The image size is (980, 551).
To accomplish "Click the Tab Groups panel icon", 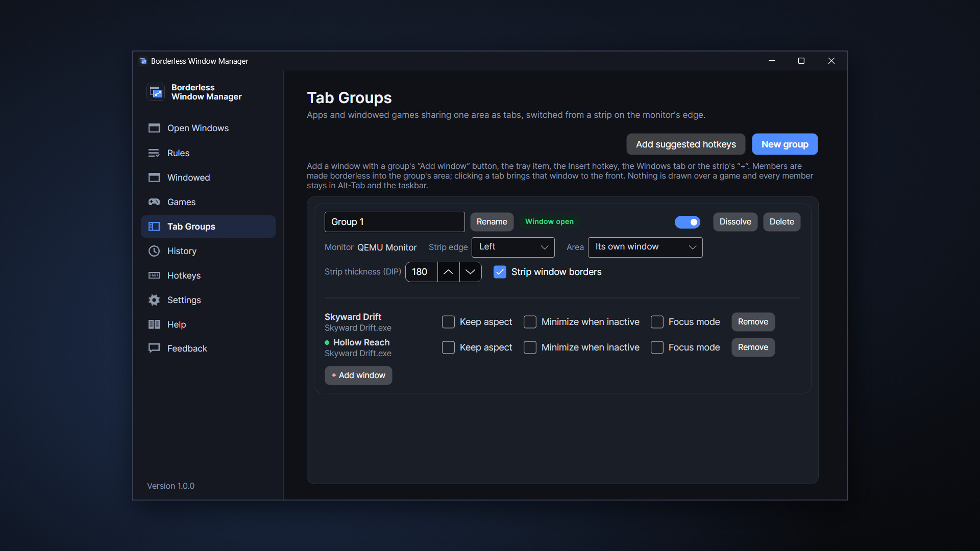I will [x=154, y=227].
